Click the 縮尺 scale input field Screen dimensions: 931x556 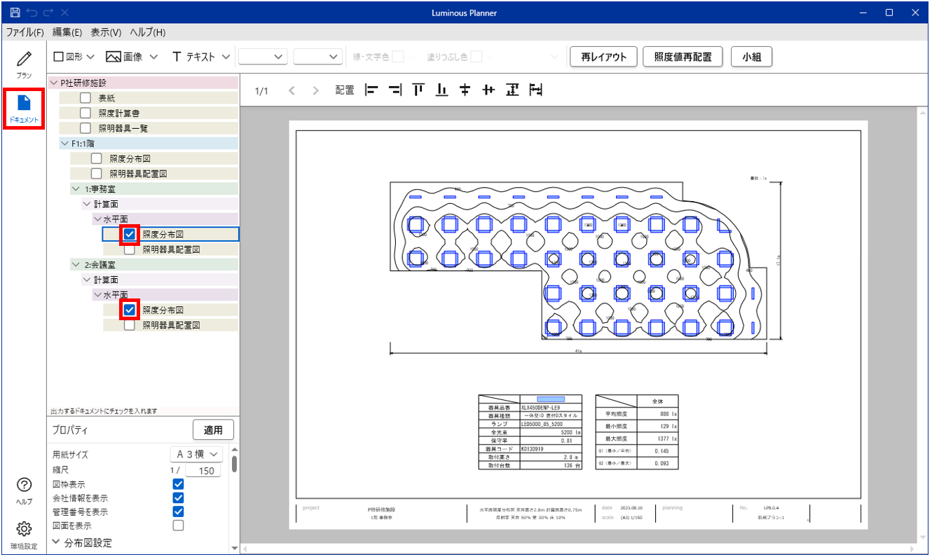(x=206, y=470)
